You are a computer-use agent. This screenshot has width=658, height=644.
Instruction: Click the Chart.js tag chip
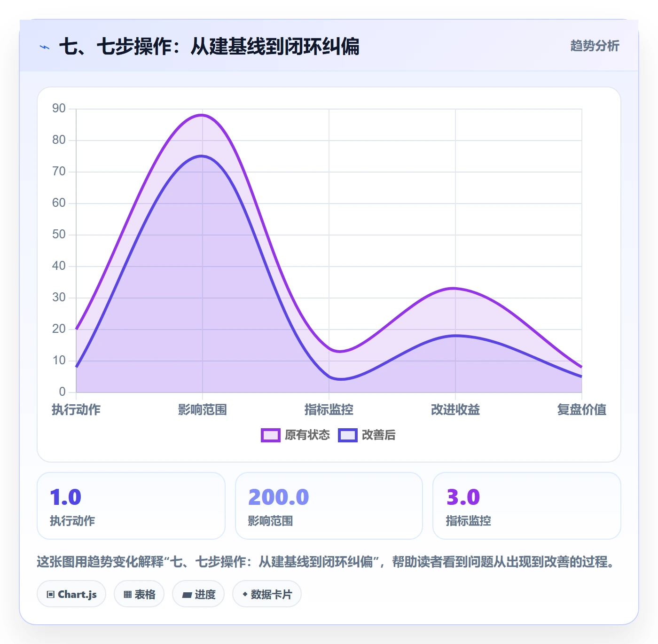(71, 594)
